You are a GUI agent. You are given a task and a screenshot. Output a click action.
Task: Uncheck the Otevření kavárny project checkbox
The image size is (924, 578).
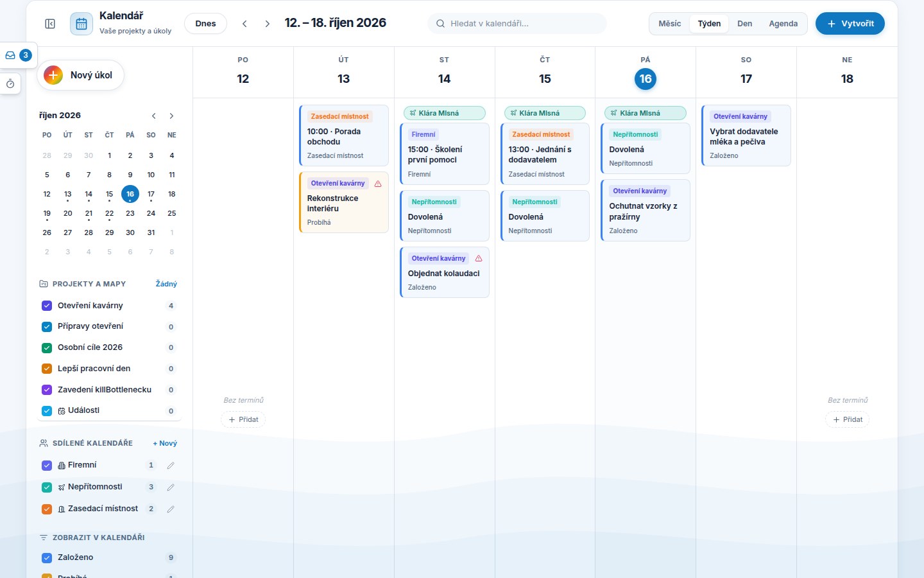pos(47,306)
